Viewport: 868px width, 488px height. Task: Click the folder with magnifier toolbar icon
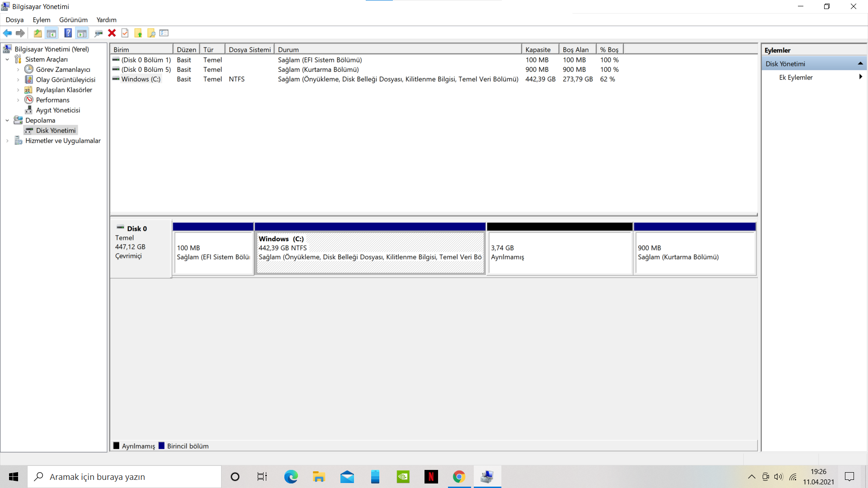[x=151, y=33]
